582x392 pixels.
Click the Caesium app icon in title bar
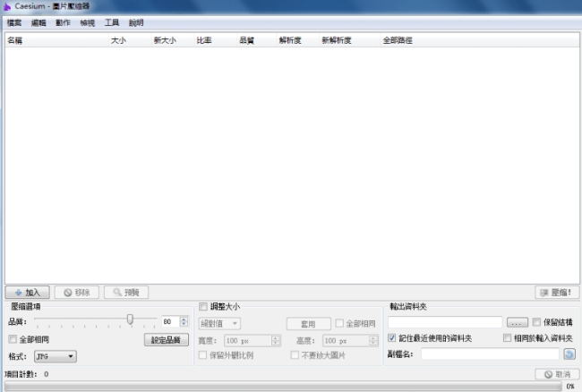tap(6, 6)
